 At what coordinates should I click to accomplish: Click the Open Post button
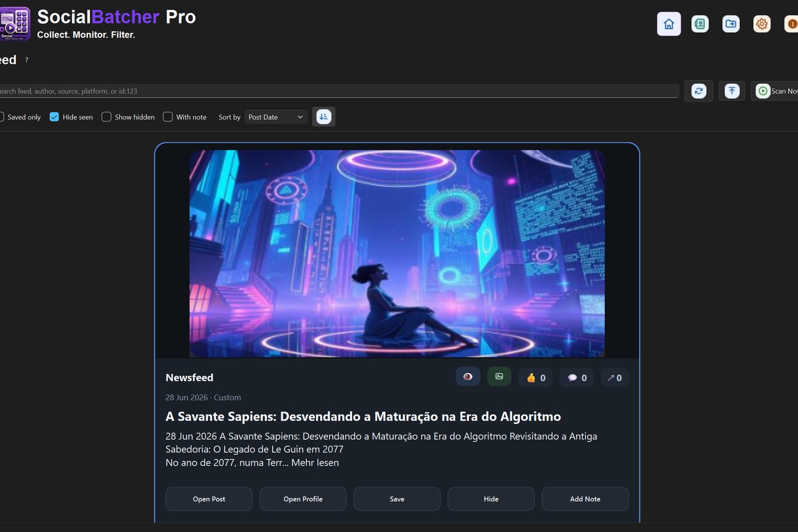tap(209, 499)
